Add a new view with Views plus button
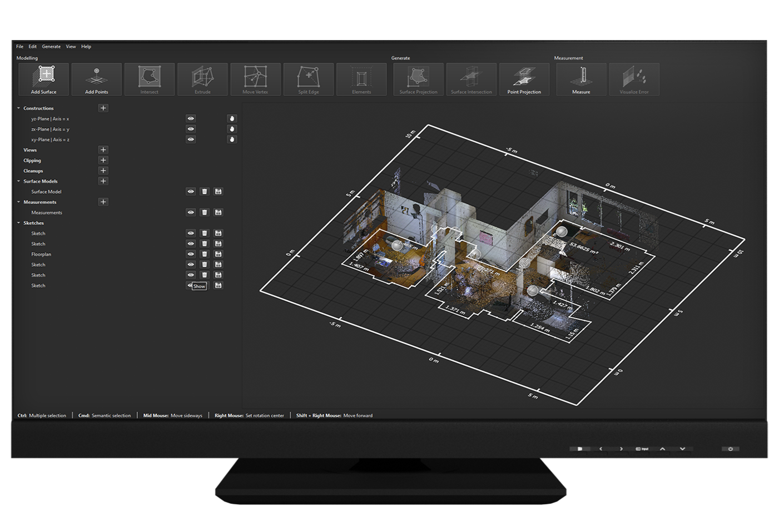Image resolution: width=779 pixels, height=532 pixels. (103, 150)
